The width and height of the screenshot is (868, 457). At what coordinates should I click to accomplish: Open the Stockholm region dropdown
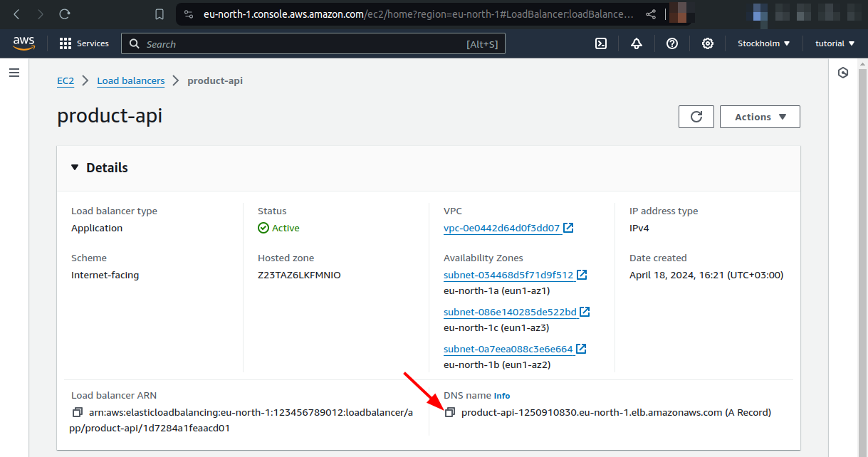point(764,43)
